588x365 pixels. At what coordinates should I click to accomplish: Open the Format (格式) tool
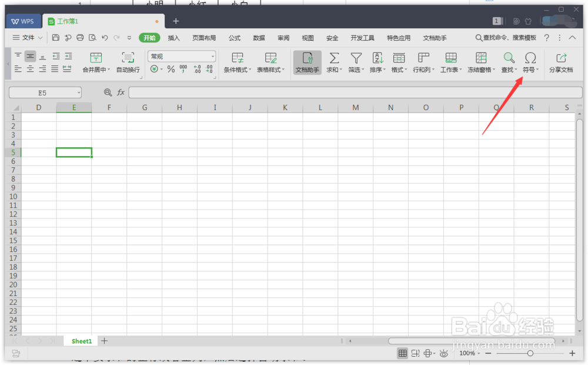pyautogui.click(x=399, y=63)
